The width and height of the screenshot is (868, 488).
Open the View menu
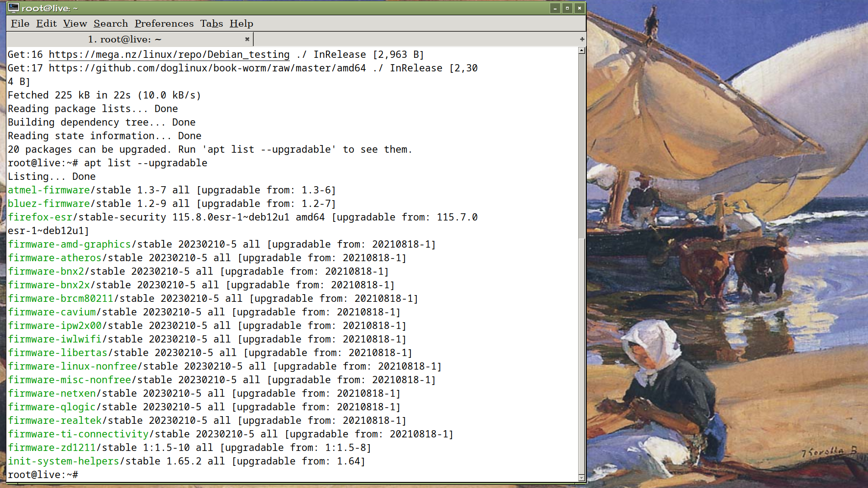(75, 23)
